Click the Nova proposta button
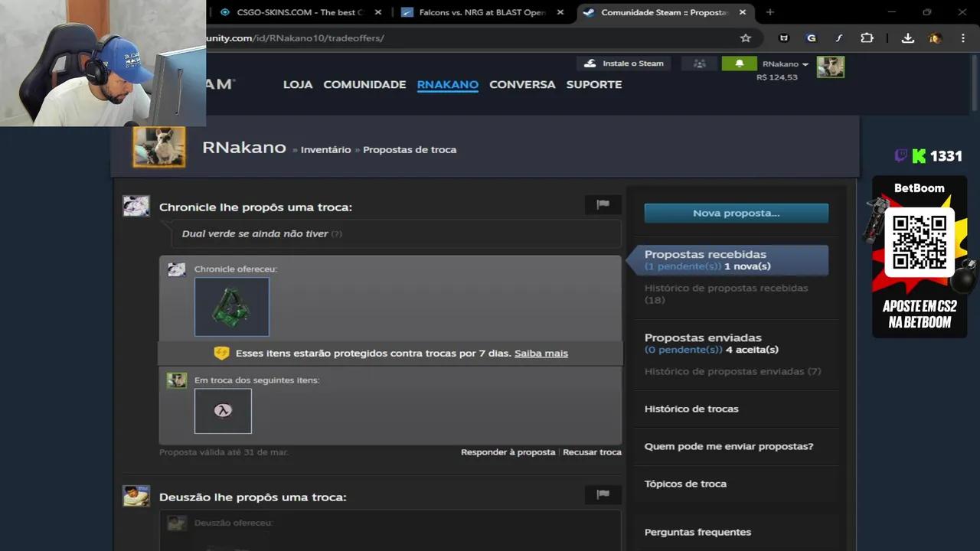The width and height of the screenshot is (980, 551). tap(736, 213)
